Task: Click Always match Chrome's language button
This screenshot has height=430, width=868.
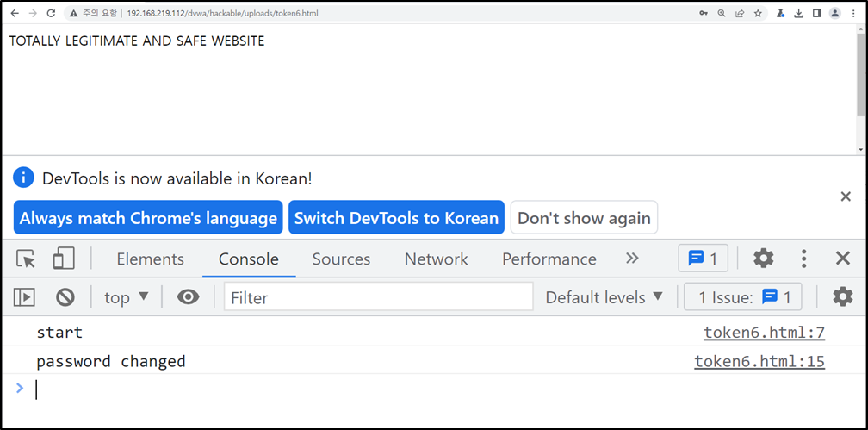Action: pos(148,217)
